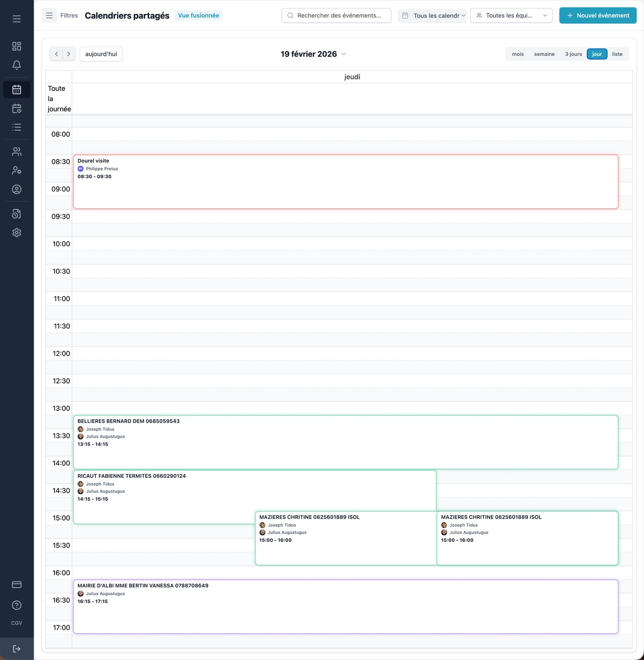This screenshot has height=660, width=644.
Task: Click the Nouvel événement button
Action: 598,16
